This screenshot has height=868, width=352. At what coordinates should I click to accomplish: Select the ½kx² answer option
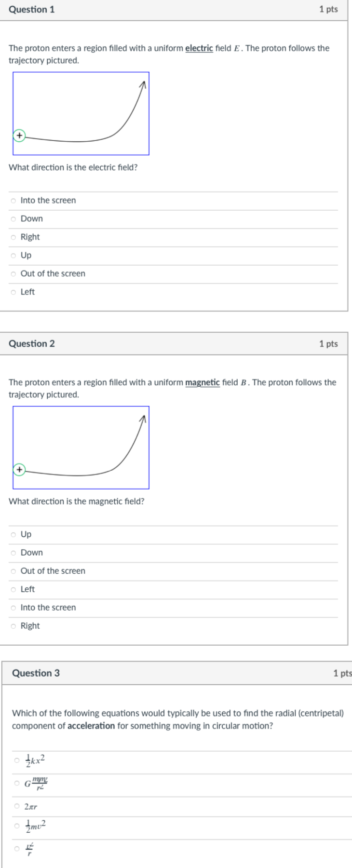point(17,760)
